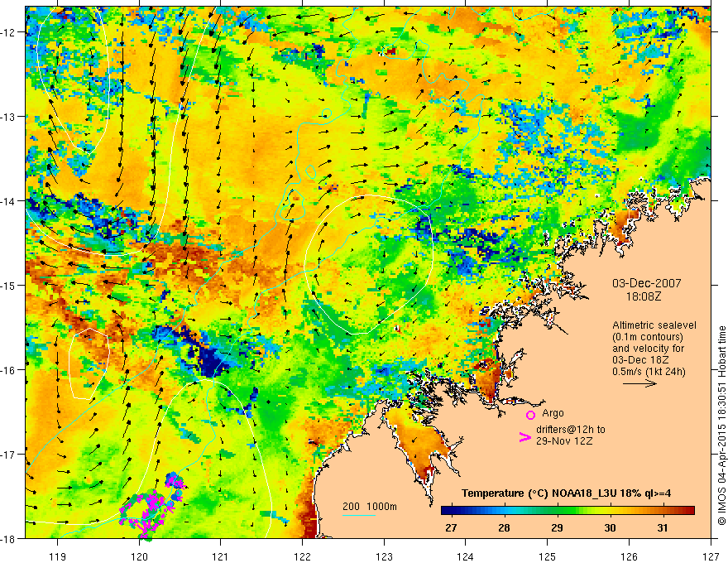Click the latitude axis label -17
Screen dimensions: 728x563
tap(9, 455)
